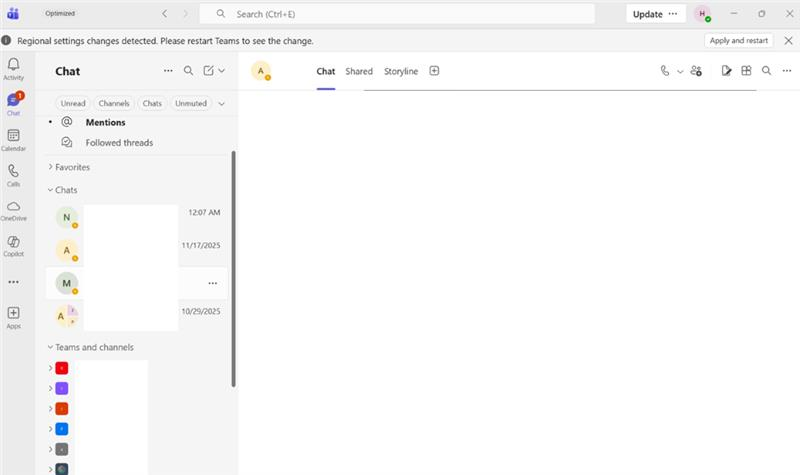The image size is (800, 475).
Task: Click the info icon in the banner
Action: [6, 40]
